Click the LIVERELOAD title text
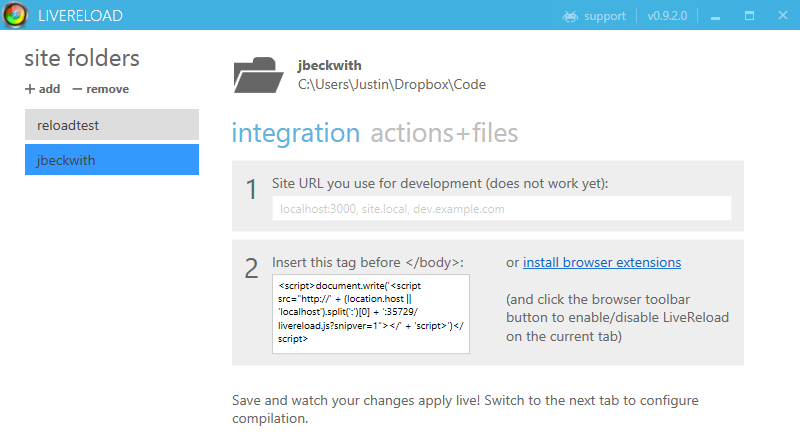Image resolution: width=800 pixels, height=443 pixels. tap(80, 16)
